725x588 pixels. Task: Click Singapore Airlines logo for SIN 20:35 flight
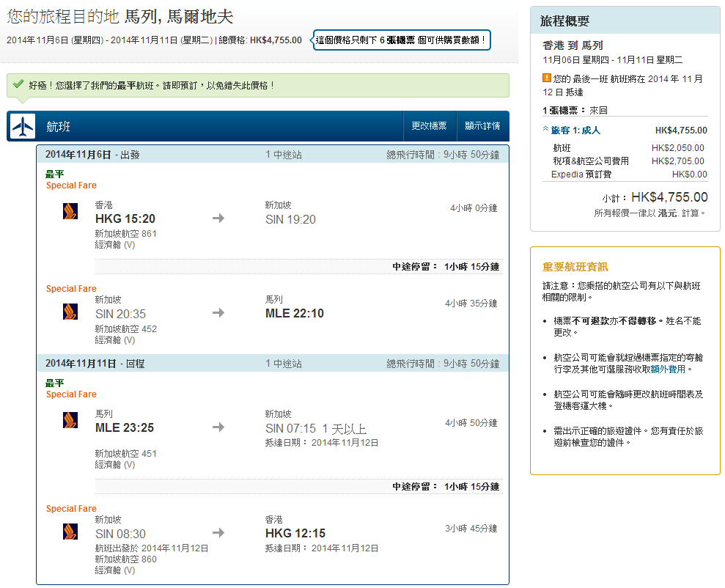[x=70, y=312]
